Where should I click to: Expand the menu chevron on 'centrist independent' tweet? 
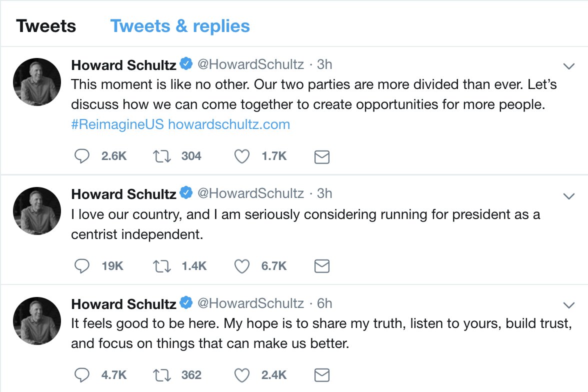click(568, 196)
